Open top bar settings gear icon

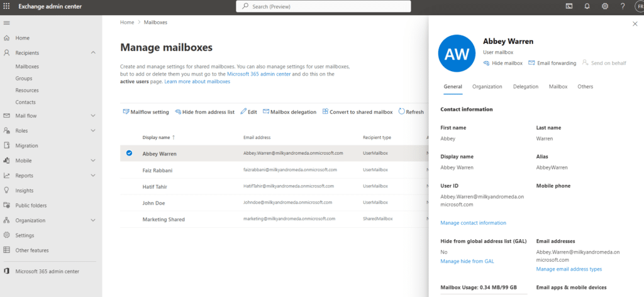click(x=605, y=6)
